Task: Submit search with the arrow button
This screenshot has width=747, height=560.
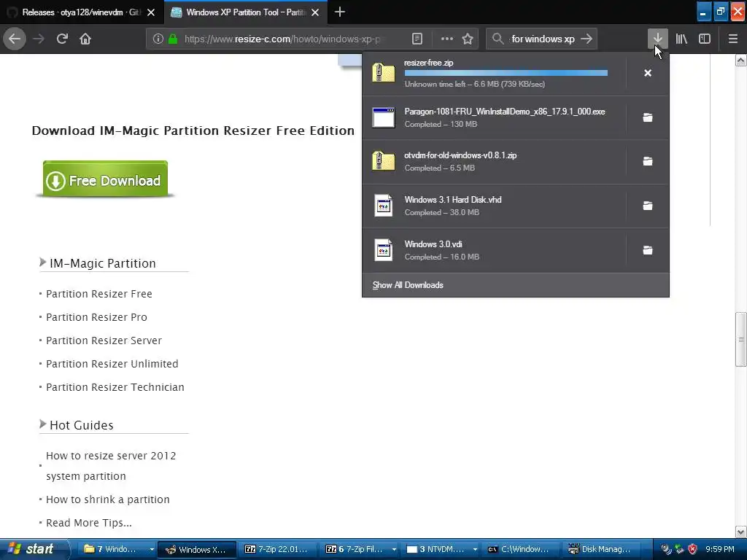Action: (x=587, y=39)
